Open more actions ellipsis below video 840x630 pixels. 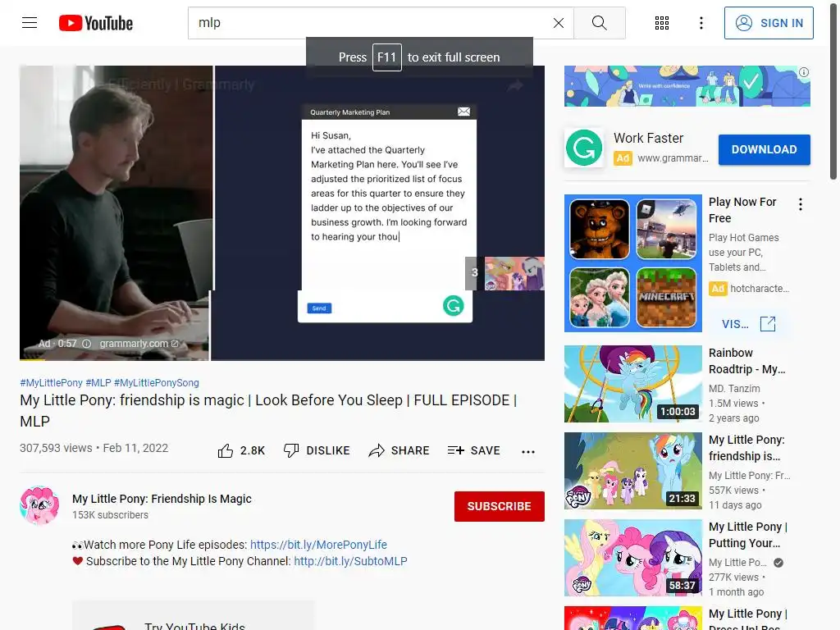tap(528, 452)
